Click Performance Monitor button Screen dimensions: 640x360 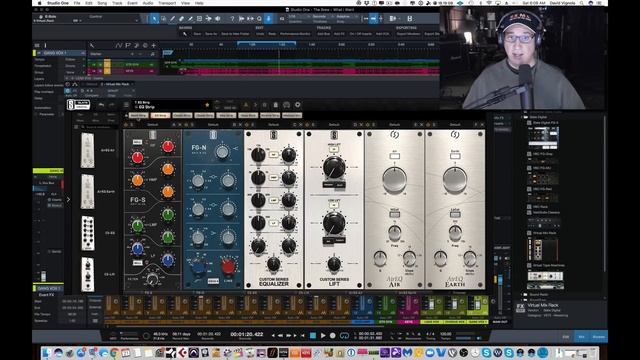(x=296, y=34)
